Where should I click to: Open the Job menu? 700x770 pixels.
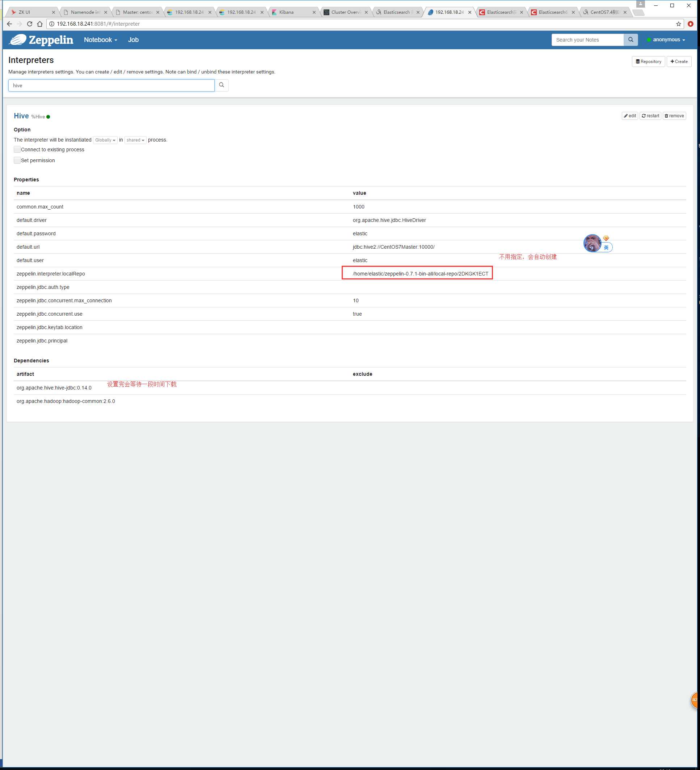point(133,40)
